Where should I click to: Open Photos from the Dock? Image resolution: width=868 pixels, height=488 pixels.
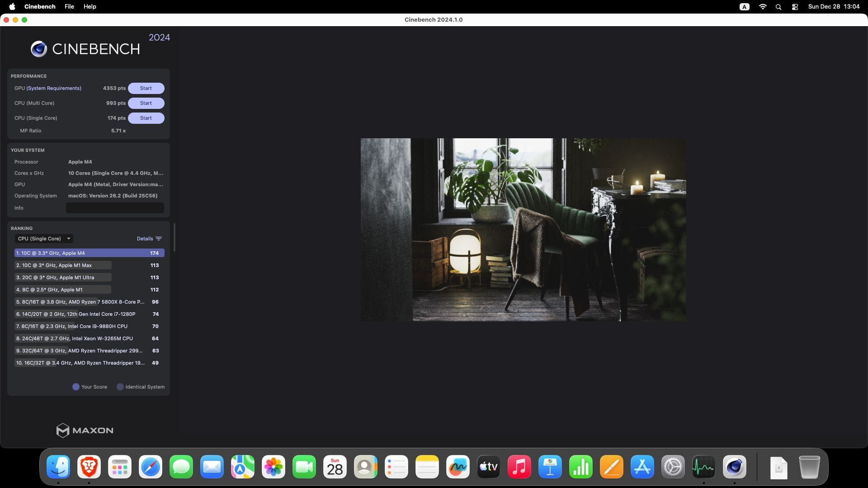pos(274,467)
